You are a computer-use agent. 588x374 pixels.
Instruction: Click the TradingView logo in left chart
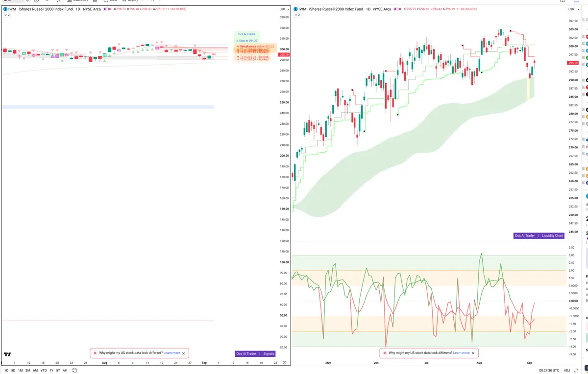tap(7, 354)
